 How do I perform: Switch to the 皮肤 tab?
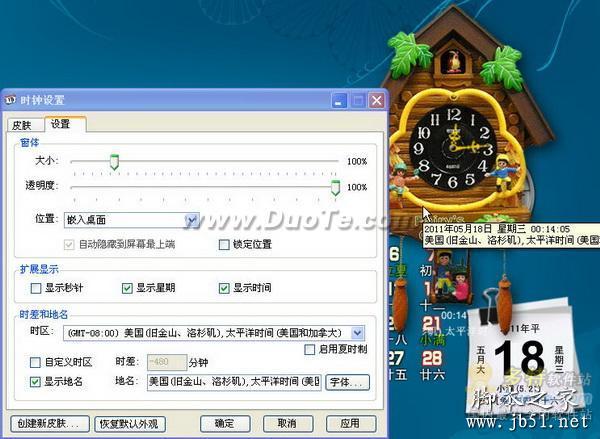click(x=24, y=125)
